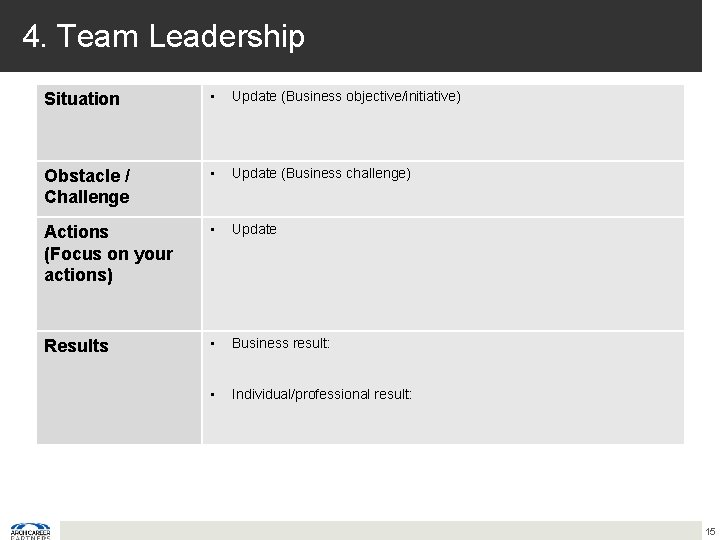Screen dimensions: 720x540
Task: Click the "Update (Business objective/initiative)" text
Action: tap(346, 98)
